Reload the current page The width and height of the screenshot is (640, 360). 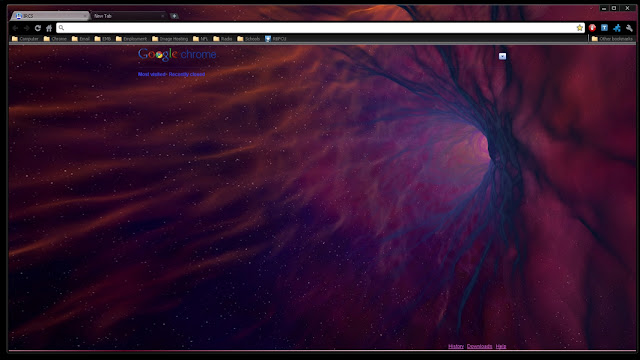[38, 28]
